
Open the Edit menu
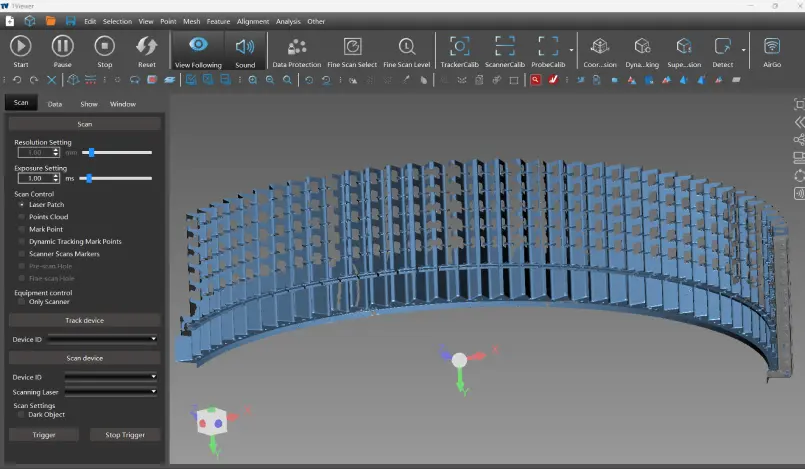(x=90, y=22)
